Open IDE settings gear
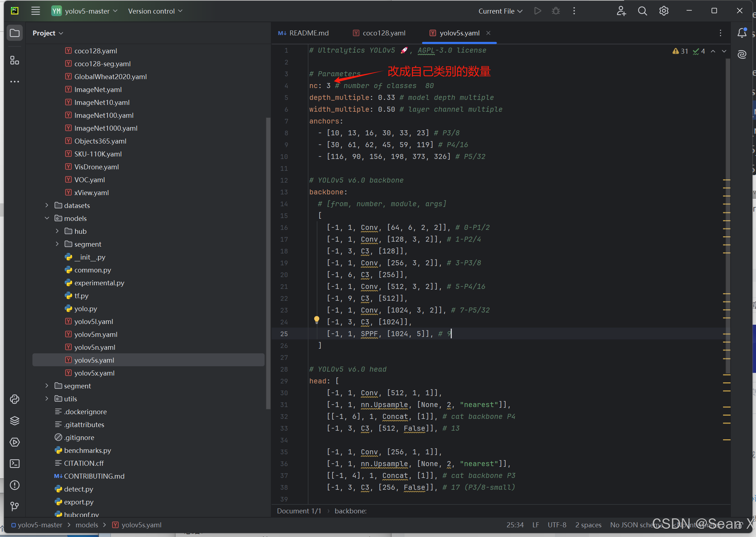 664,11
